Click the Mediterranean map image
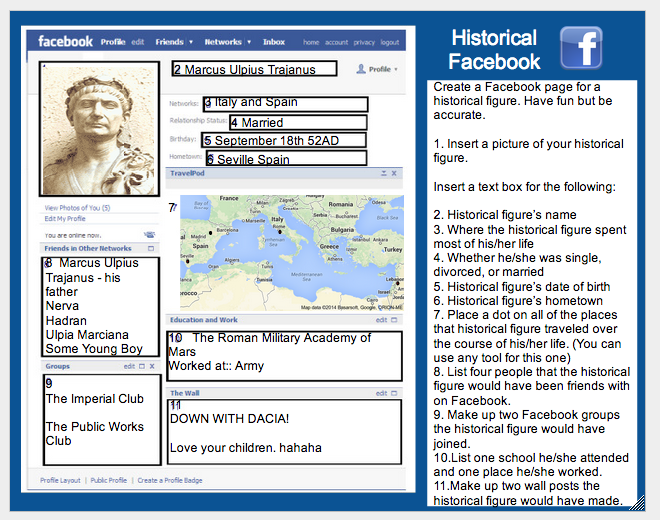This screenshot has width=660, height=520. coord(292,253)
